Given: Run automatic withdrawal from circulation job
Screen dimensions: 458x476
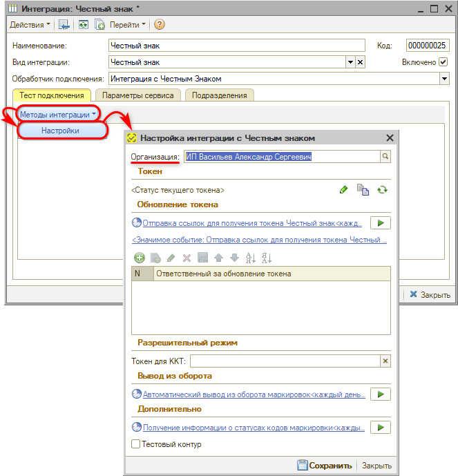Looking at the screenshot, I should (380, 394).
